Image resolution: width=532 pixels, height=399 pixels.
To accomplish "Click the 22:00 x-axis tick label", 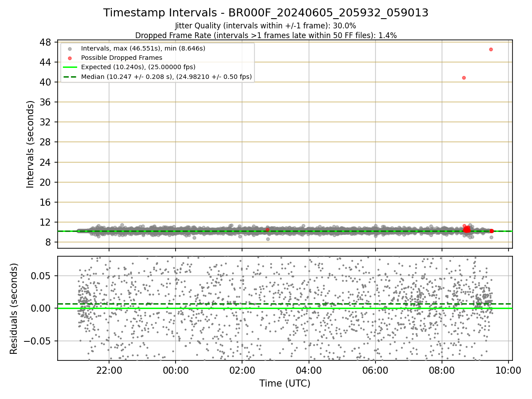I will [x=109, y=370].
